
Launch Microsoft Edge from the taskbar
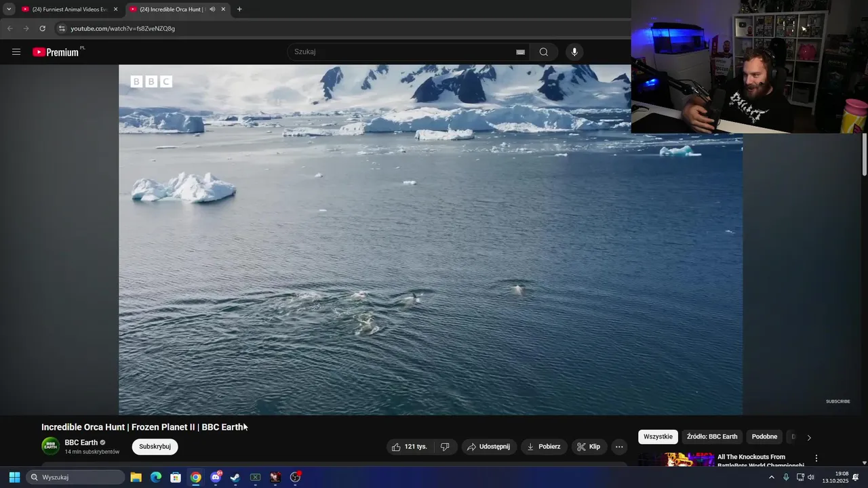pos(156,477)
